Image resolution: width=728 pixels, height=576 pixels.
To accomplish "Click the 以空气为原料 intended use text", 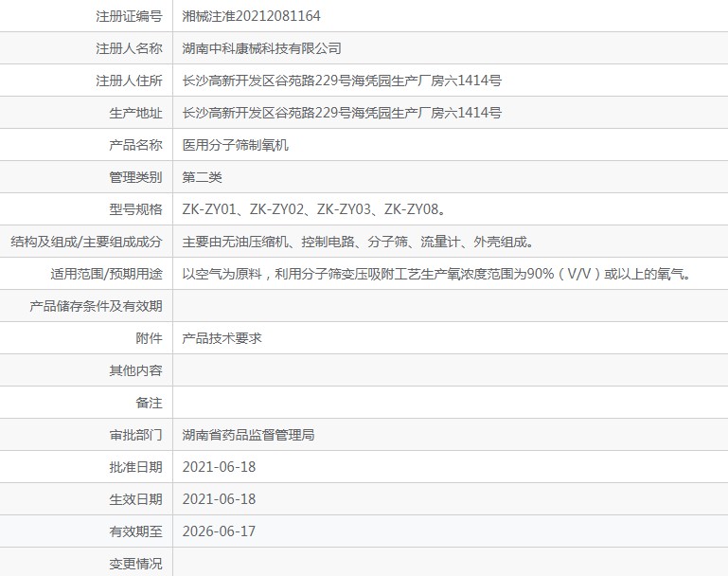I will tap(436, 274).
